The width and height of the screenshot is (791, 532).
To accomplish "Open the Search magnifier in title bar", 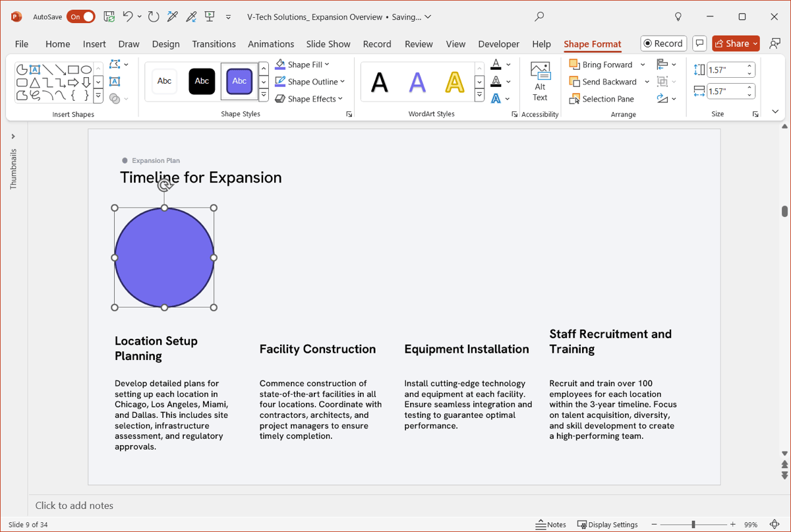I will (x=539, y=16).
